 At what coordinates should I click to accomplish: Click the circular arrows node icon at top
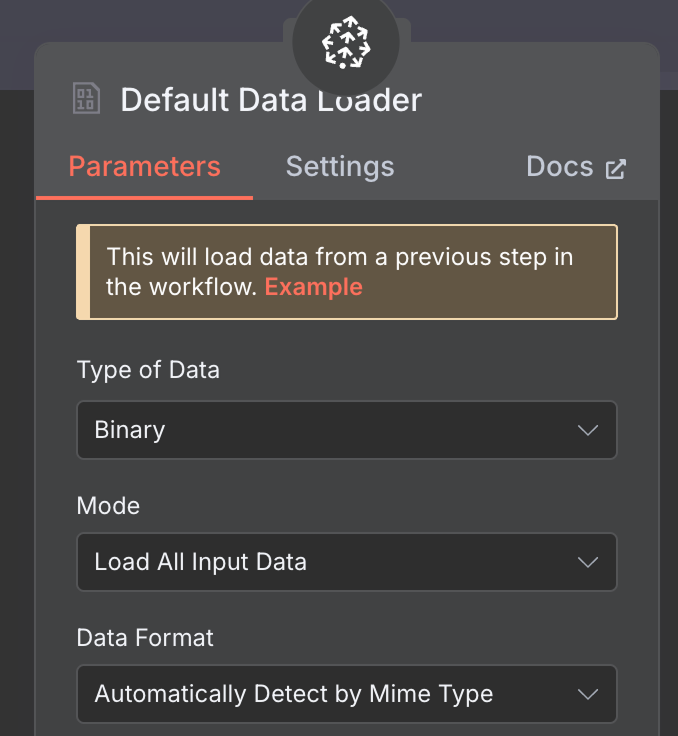[x=346, y=42]
